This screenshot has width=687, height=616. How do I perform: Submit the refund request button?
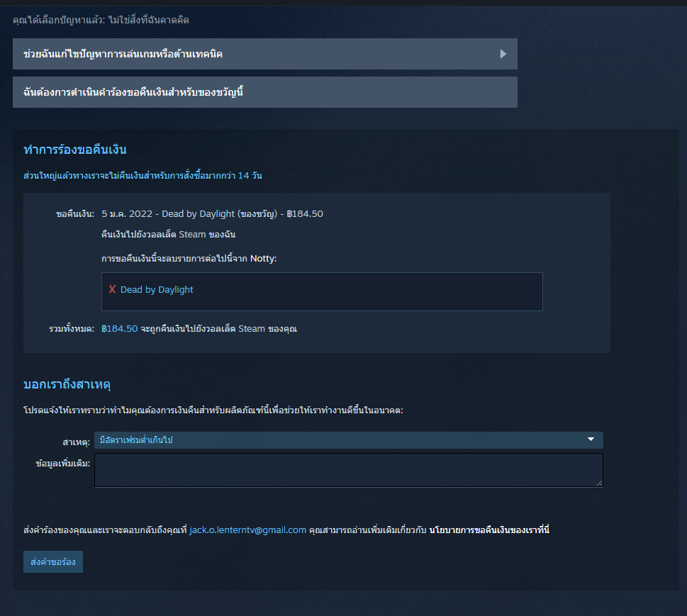(x=53, y=561)
